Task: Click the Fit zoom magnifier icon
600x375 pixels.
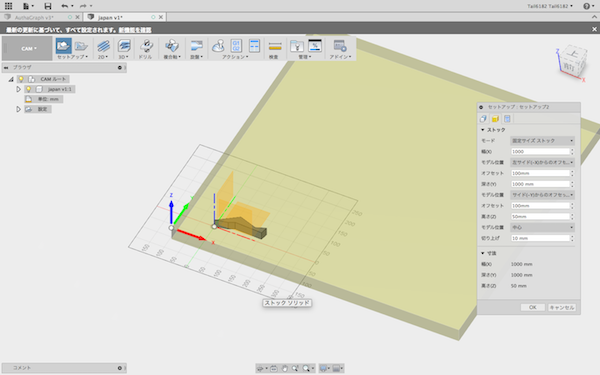Action: [x=306, y=368]
